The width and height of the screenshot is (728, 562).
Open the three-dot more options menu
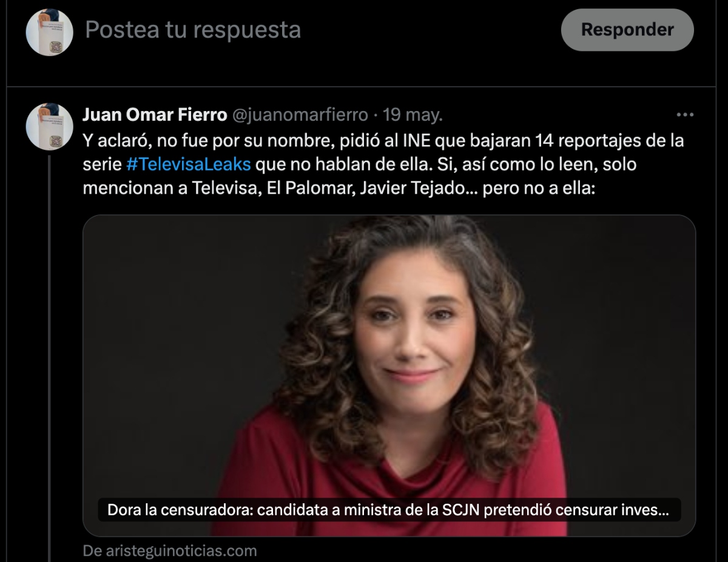coord(684,115)
